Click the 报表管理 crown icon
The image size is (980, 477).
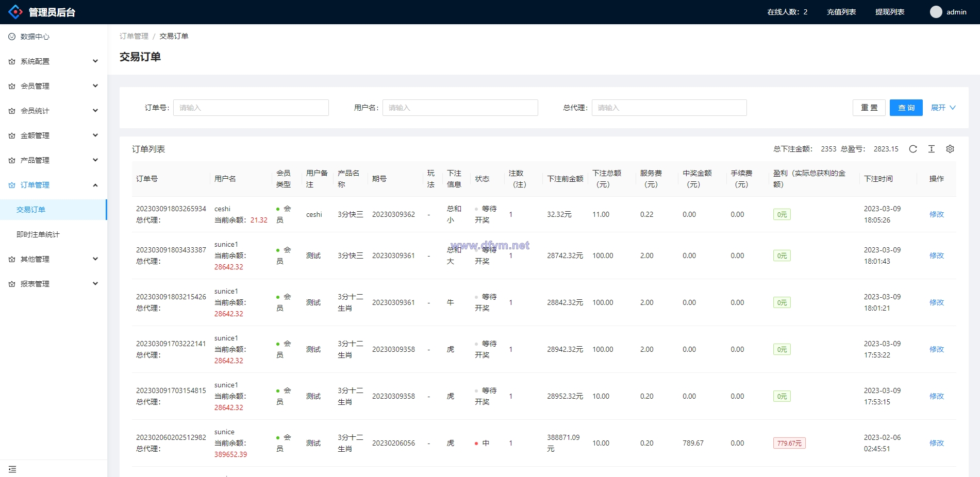click(x=12, y=284)
